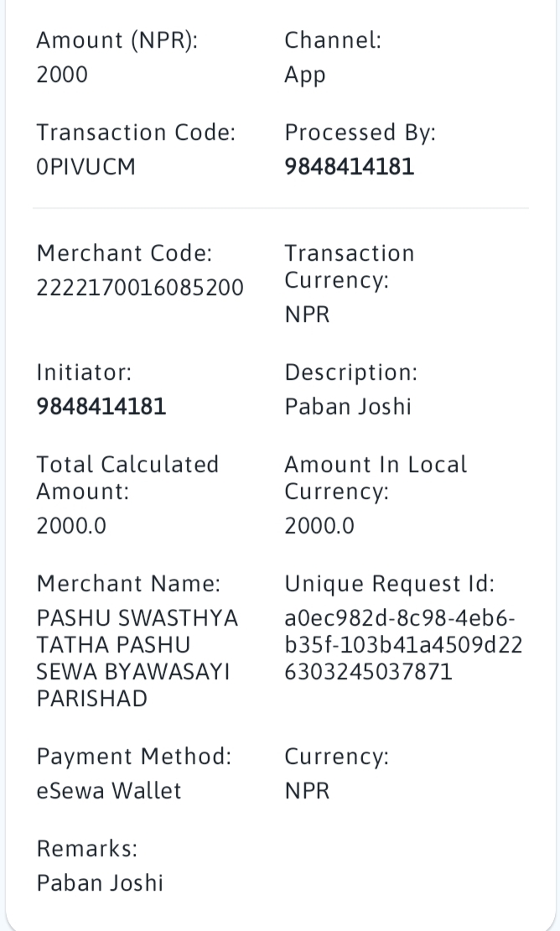Tap the Payment Method label
The height and width of the screenshot is (931, 560).
coord(133,757)
